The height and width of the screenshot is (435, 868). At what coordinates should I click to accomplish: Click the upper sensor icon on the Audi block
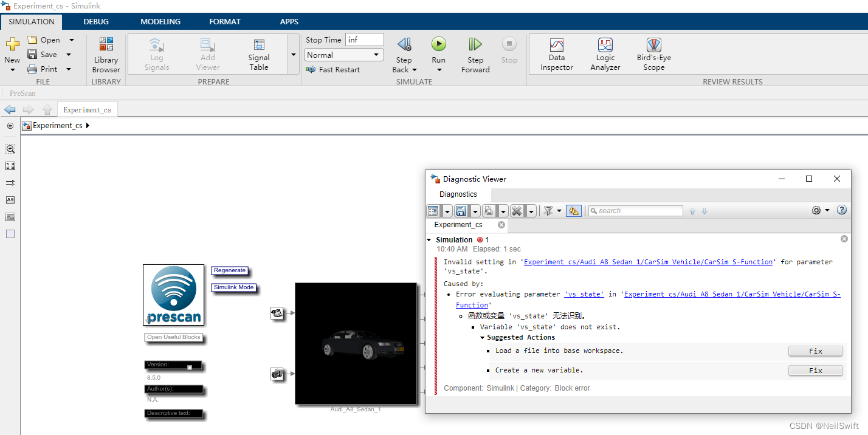point(277,313)
